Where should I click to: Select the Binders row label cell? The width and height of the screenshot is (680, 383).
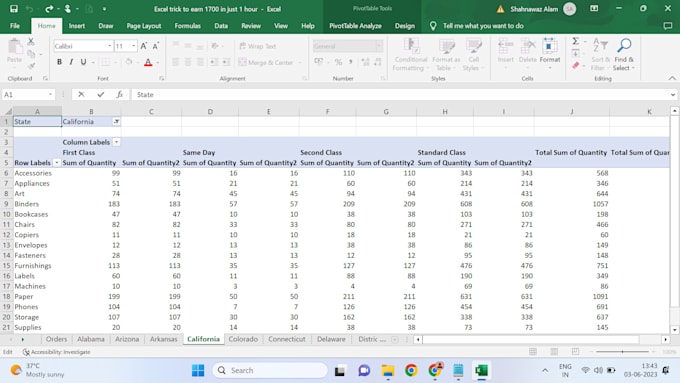[x=37, y=204]
